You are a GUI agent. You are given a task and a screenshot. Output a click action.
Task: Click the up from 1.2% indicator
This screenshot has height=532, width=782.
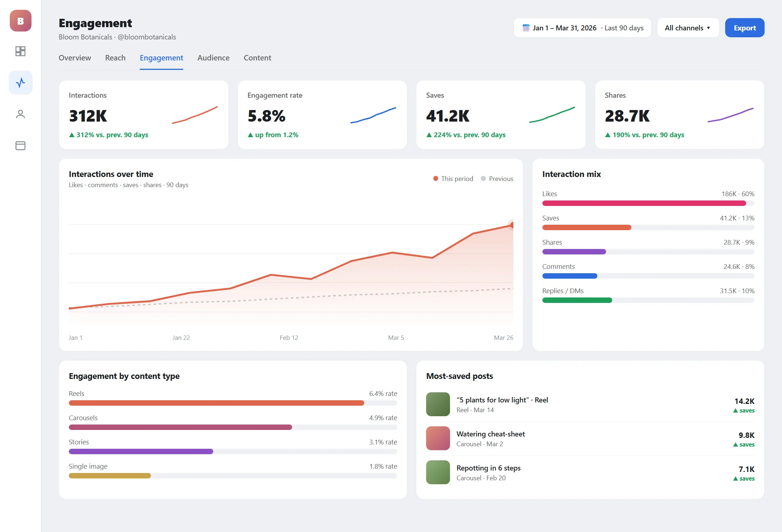pos(273,135)
